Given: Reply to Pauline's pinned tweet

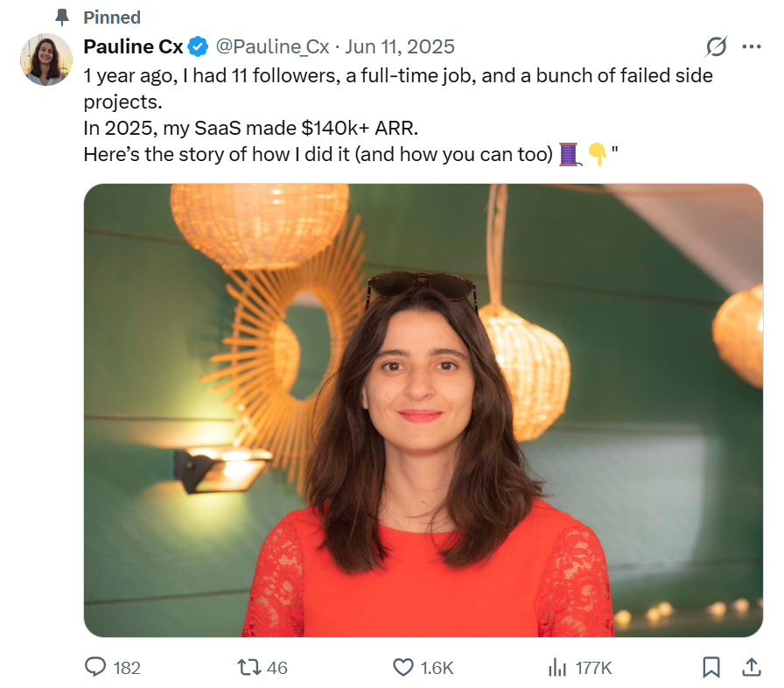Looking at the screenshot, I should [96, 667].
